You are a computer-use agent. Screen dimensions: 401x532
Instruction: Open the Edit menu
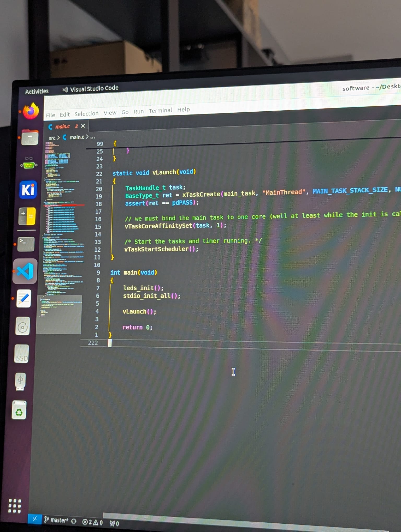[x=65, y=114]
